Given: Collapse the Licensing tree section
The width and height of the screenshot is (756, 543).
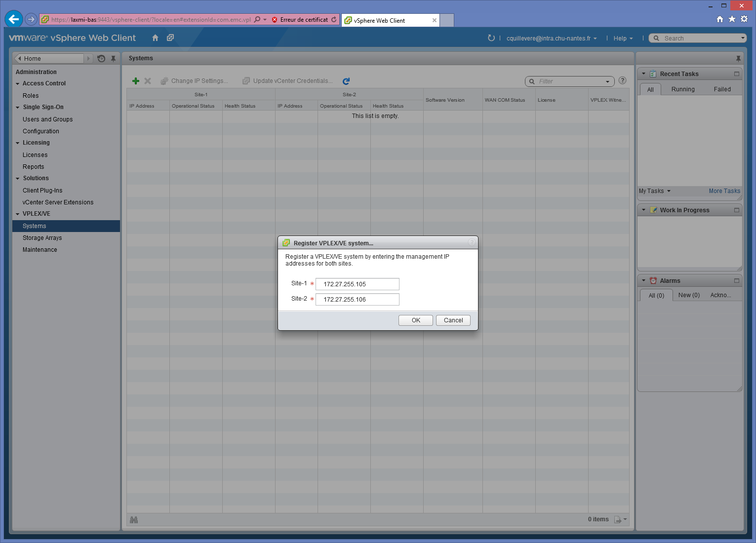Looking at the screenshot, I should click(18, 143).
